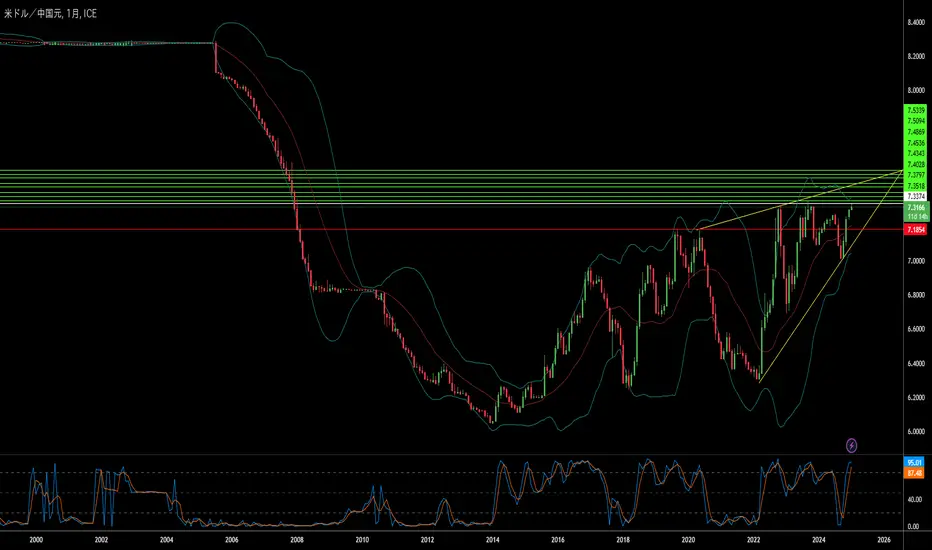Click the 40.00 tick on oscillator scale

point(914,498)
